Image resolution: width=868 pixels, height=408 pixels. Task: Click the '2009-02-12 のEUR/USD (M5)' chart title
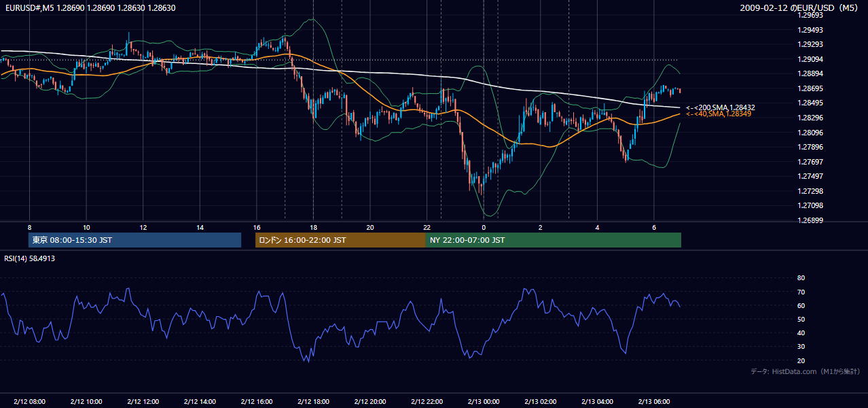click(799, 7)
